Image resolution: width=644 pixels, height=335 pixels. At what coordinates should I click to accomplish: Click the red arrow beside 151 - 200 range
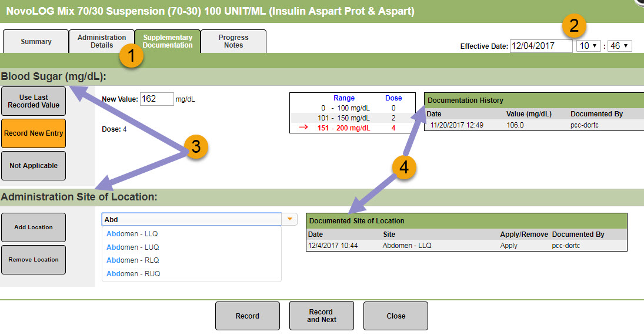click(303, 128)
